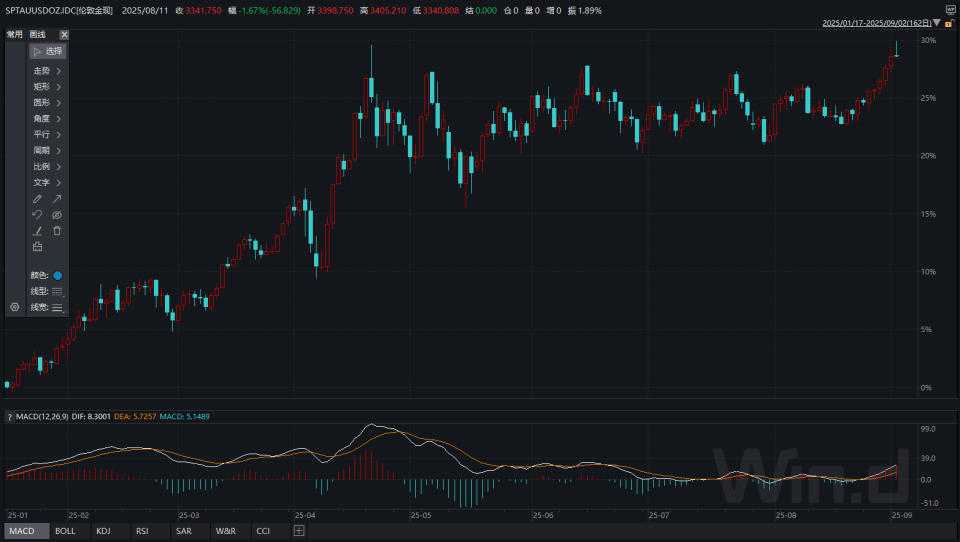Click the -1.67%(-56.829) change value
This screenshot has height=542, width=960.
[269, 10]
